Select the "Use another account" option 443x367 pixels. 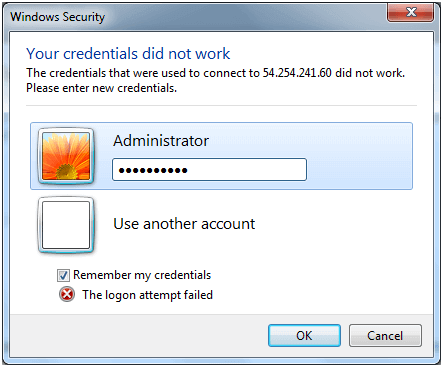[x=184, y=224]
